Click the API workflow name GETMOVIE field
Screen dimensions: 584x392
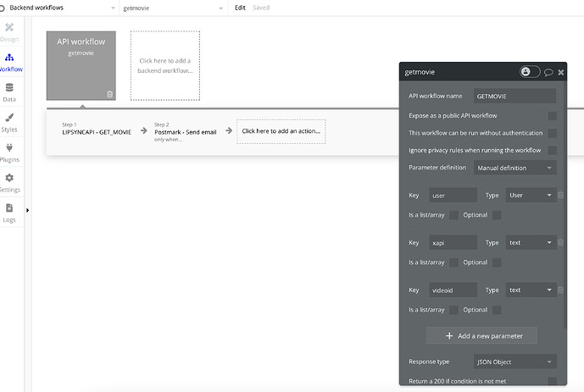tap(514, 96)
